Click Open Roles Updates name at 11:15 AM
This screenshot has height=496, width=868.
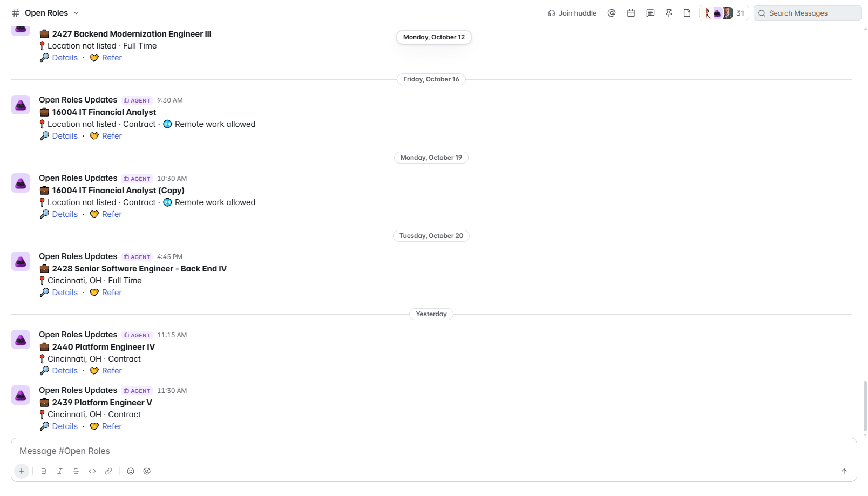tap(78, 335)
